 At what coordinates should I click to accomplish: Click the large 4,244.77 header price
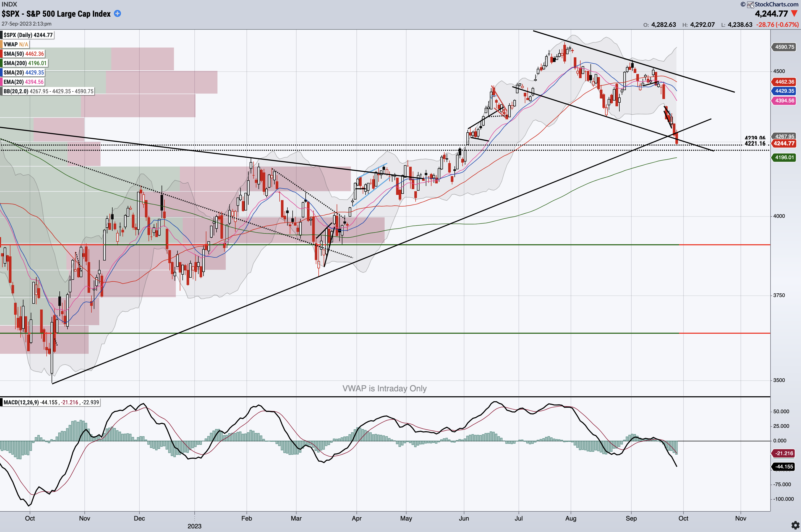(x=771, y=14)
